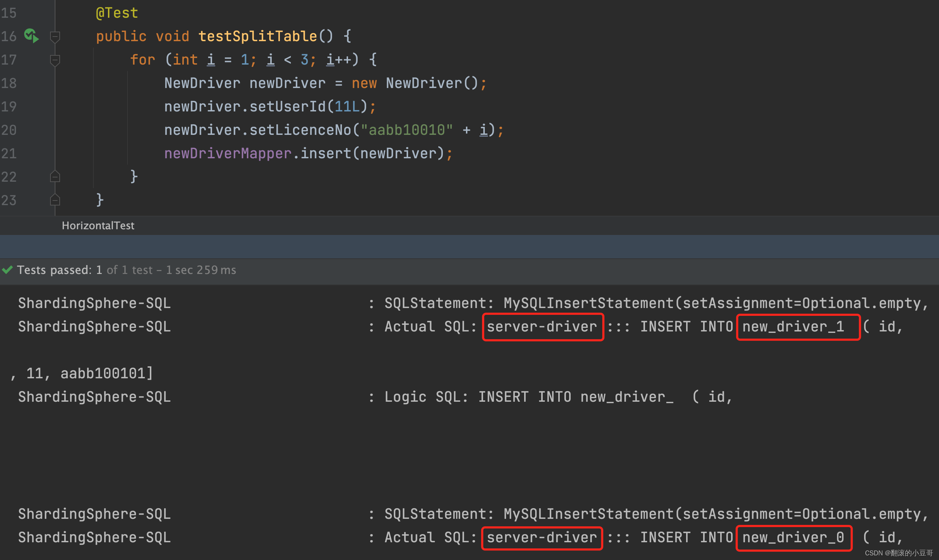Collapse the for loop fold marker

pyautogui.click(x=55, y=60)
